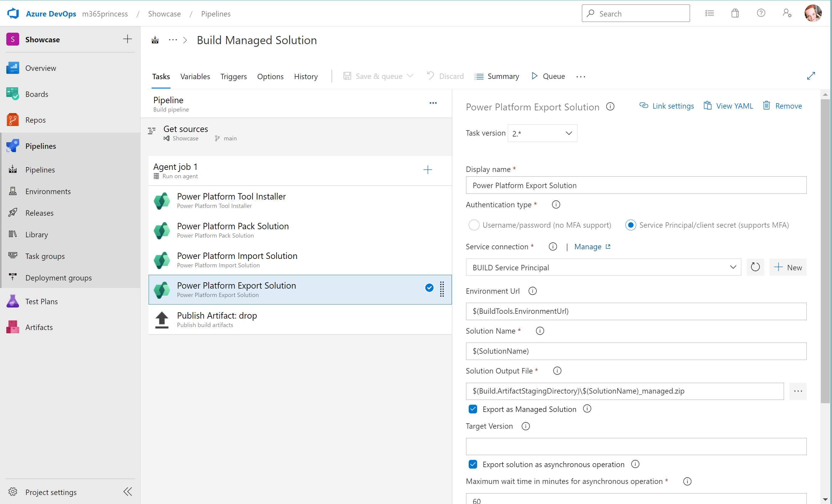This screenshot has width=832, height=504.
Task: Click into the Display name field
Action: (x=636, y=185)
